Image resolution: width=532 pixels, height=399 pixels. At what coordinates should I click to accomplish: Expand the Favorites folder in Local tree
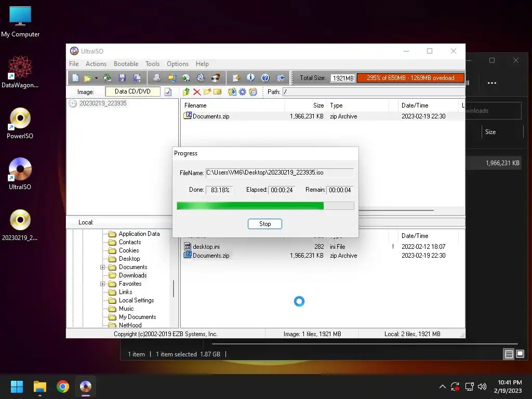(x=102, y=284)
